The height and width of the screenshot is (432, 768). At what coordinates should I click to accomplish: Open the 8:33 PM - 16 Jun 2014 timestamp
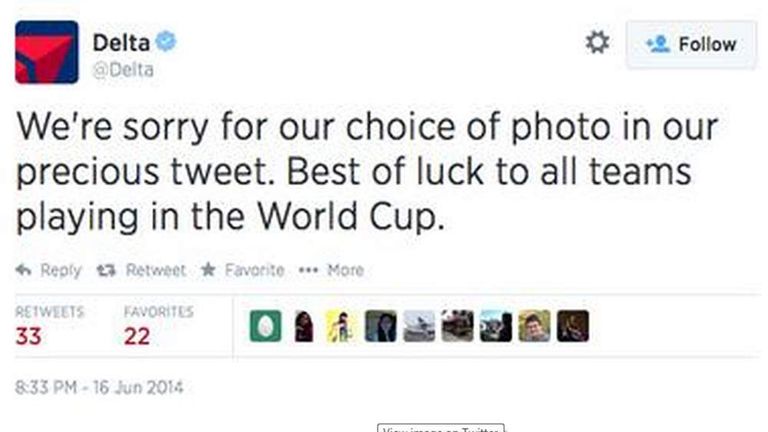pyautogui.click(x=100, y=387)
